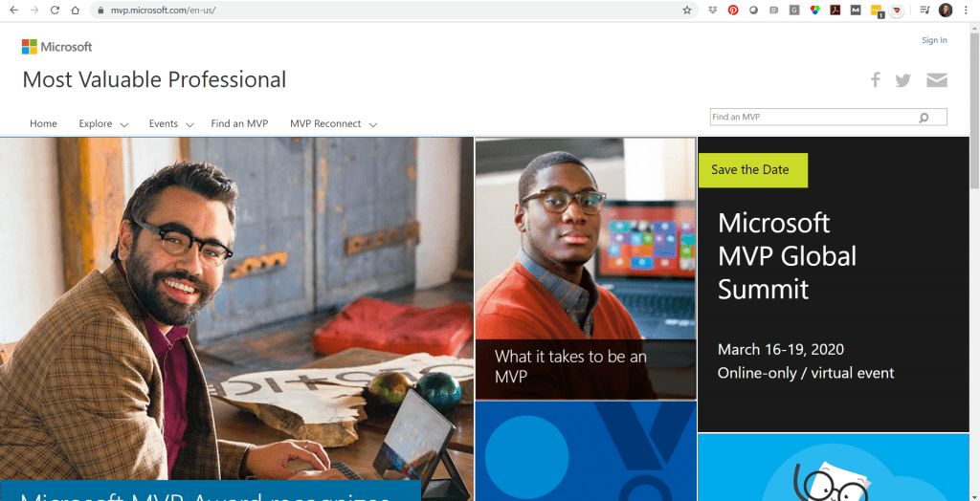The height and width of the screenshot is (501, 980).
Task: Click the Save the Date label
Action: point(753,170)
